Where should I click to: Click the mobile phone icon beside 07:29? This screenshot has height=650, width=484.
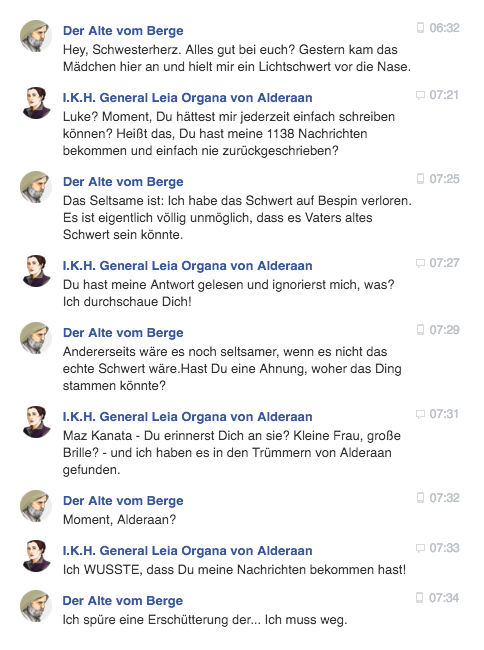tap(420, 330)
